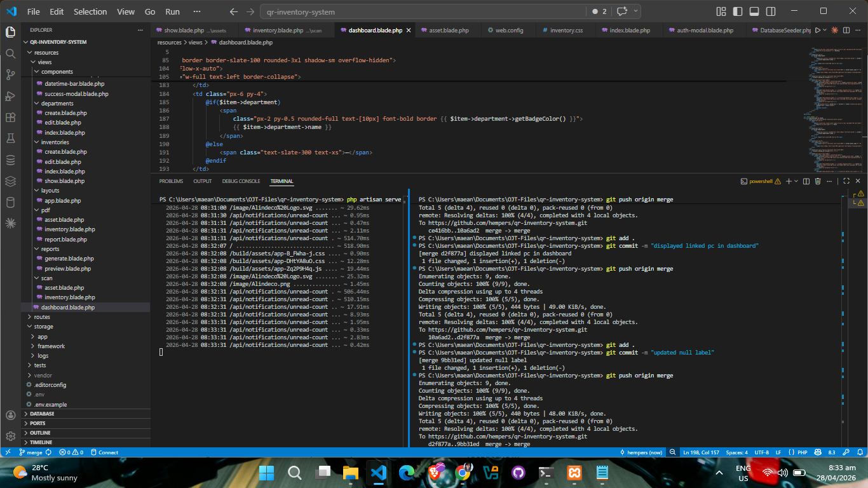Go back with the title bar arrow

(x=234, y=11)
